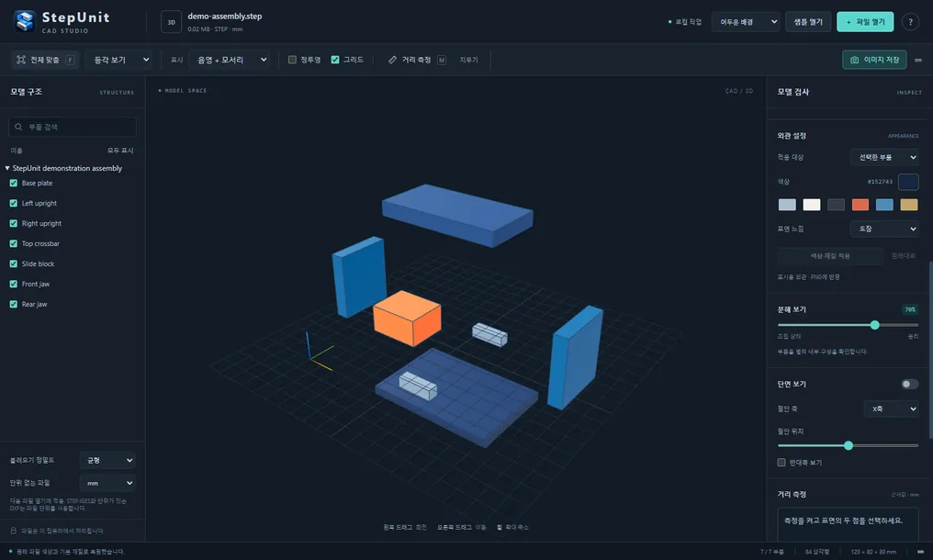The image size is (933, 560).
Task: Select the Rear jaw tree item
Action: pyautogui.click(x=35, y=305)
